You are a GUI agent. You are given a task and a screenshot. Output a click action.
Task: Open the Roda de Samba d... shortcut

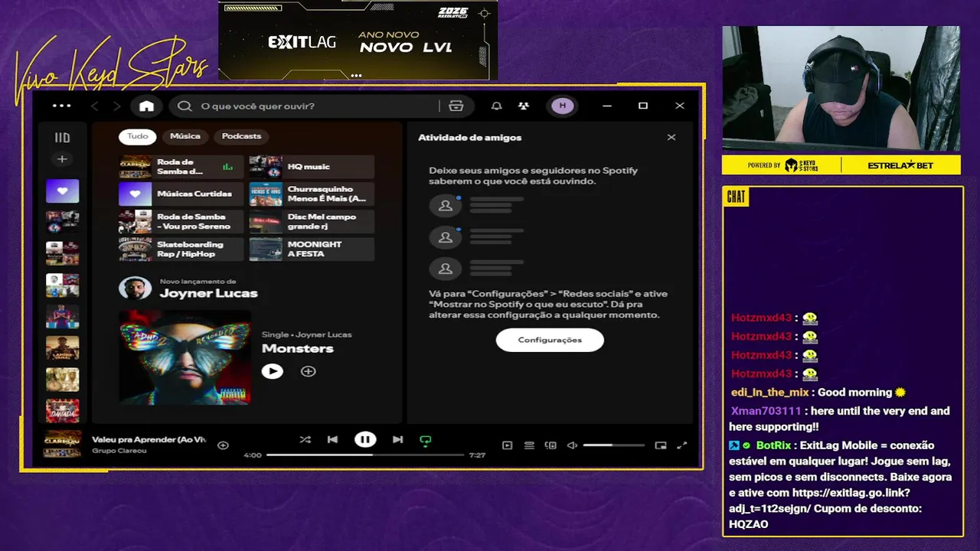[181, 167]
